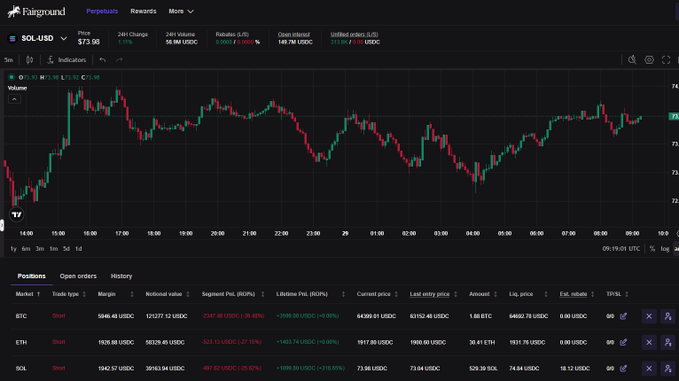Sort positions by Notional value
Screen dimensions: 679x381
tap(168, 294)
